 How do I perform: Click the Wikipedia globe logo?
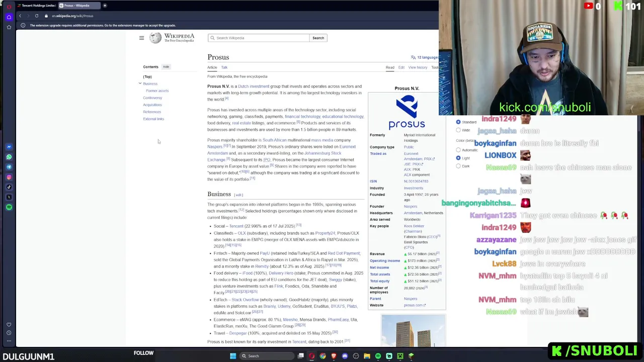[155, 38]
